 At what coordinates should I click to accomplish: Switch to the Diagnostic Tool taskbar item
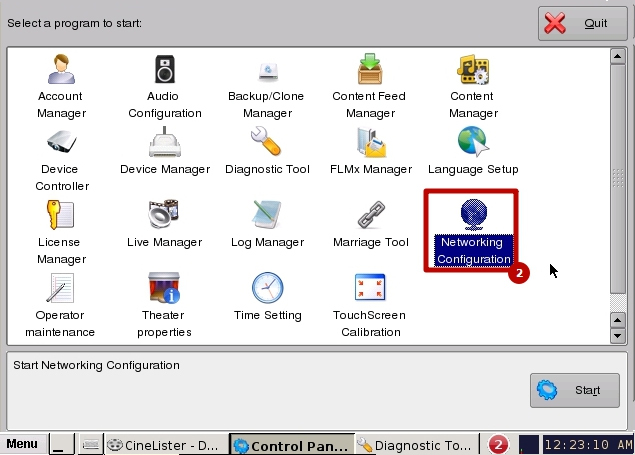(x=416, y=445)
